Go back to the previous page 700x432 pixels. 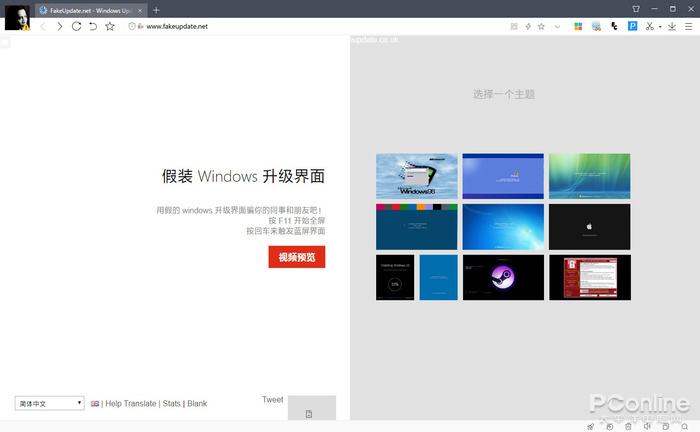click(x=43, y=26)
